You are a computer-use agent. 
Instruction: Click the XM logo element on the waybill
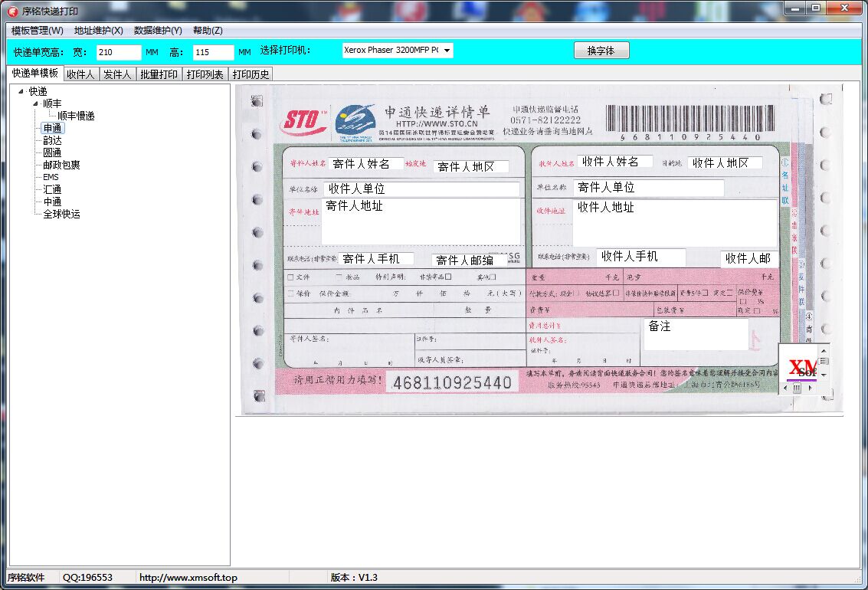(x=801, y=368)
